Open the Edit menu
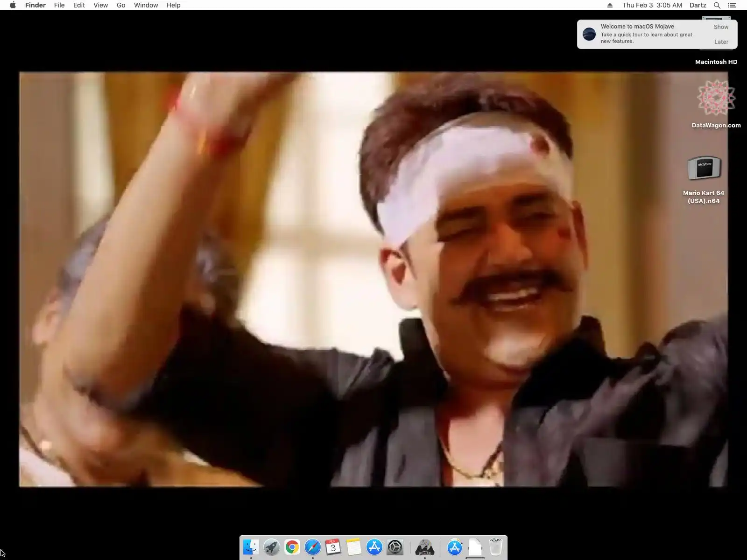The height and width of the screenshot is (560, 747). pyautogui.click(x=79, y=5)
